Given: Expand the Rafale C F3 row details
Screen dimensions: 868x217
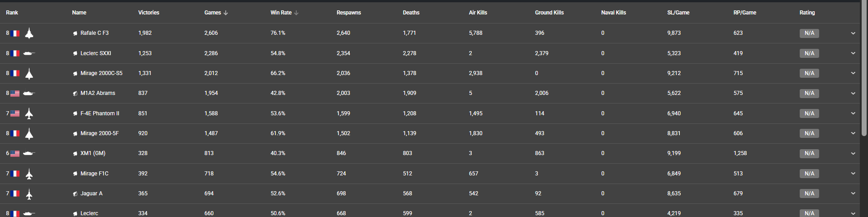Looking at the screenshot, I should click(x=853, y=33).
